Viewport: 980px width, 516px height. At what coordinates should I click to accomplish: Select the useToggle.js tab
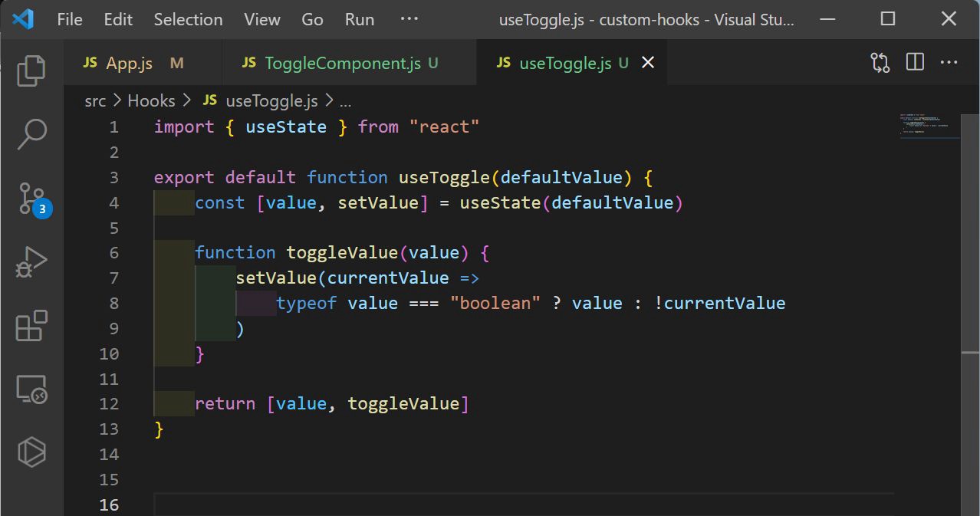tap(572, 63)
